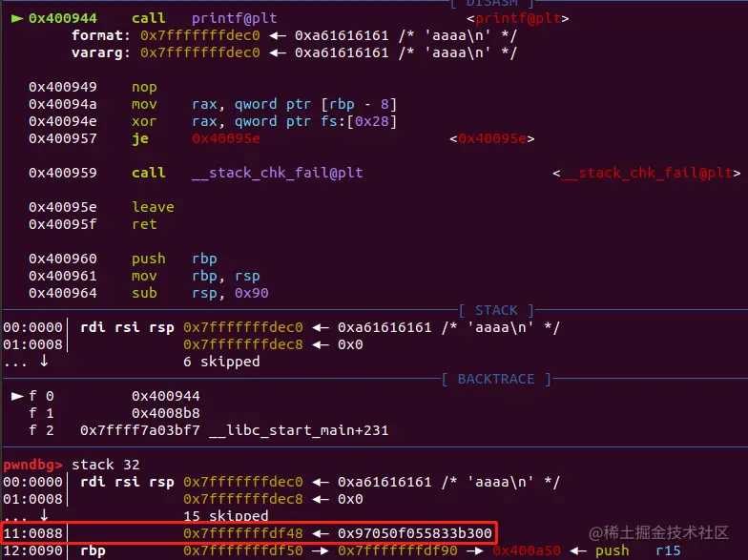Click the xor instruction at 0x40094e

(263, 121)
